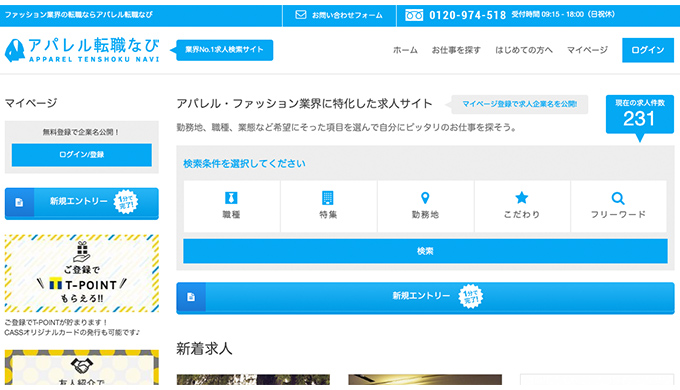
Task: Click the ご登録でT-POINT banner text
Action: point(82,284)
